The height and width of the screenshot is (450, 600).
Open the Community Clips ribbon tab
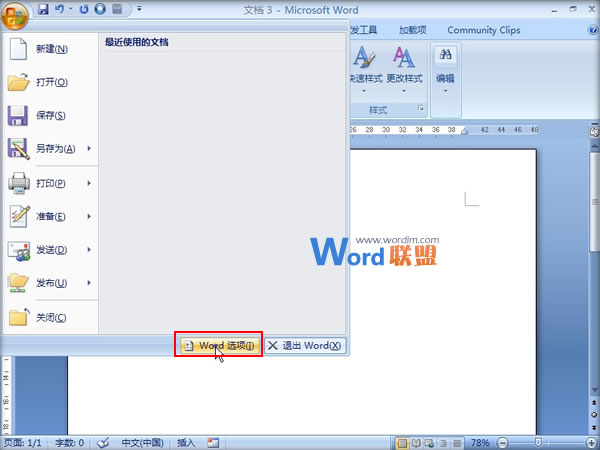coord(484,30)
